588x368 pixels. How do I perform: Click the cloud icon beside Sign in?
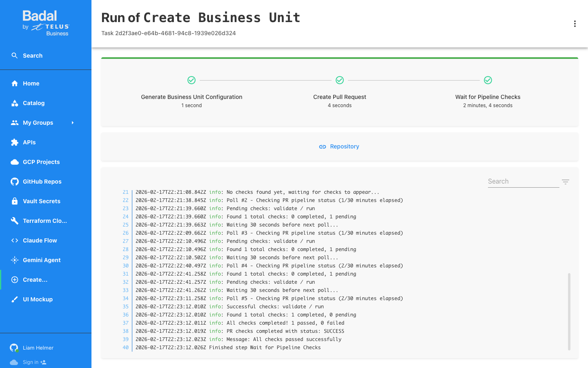pos(14,362)
